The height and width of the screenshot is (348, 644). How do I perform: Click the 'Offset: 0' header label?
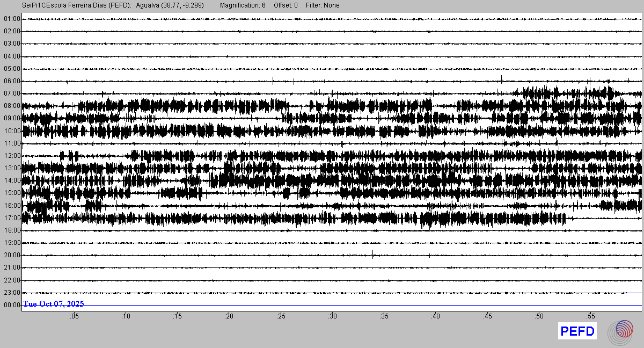(x=286, y=5)
